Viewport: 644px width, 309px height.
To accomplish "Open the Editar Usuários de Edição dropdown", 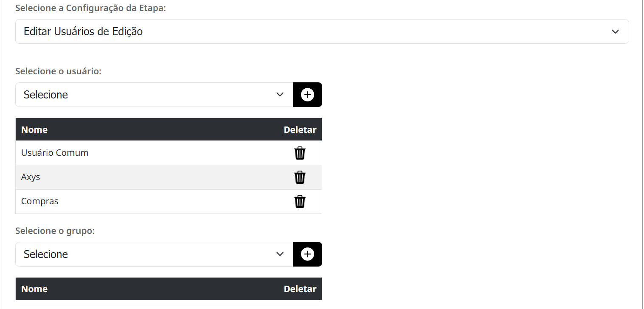I will coord(322,31).
